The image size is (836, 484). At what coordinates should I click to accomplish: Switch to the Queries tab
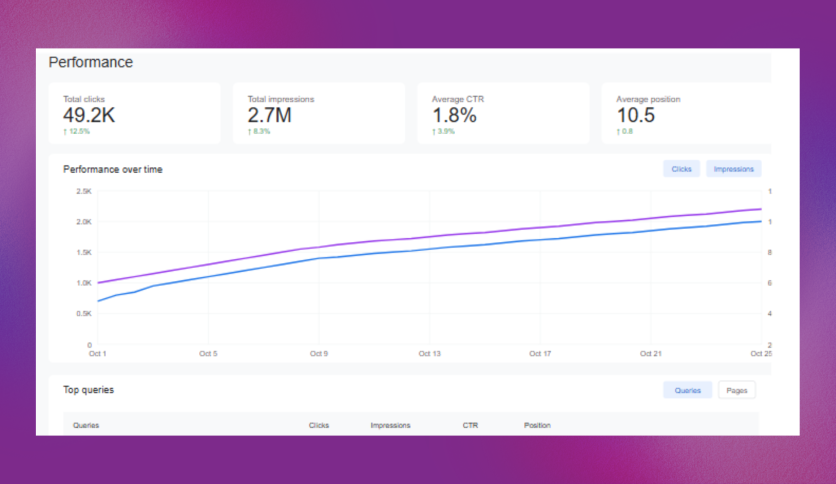[x=687, y=390]
